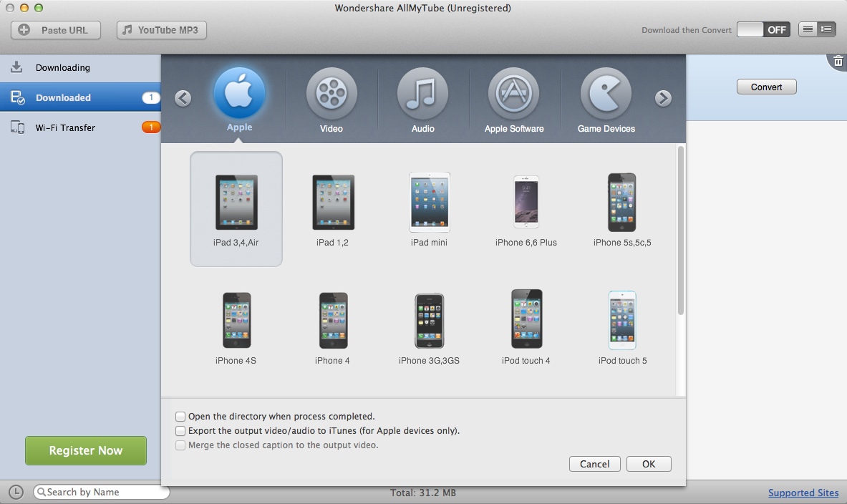
Task: Choose the iPad 3,4,Air preset
Action: click(x=236, y=209)
